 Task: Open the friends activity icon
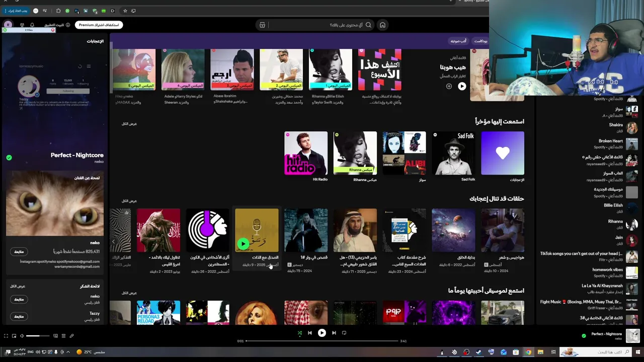(x=22, y=25)
